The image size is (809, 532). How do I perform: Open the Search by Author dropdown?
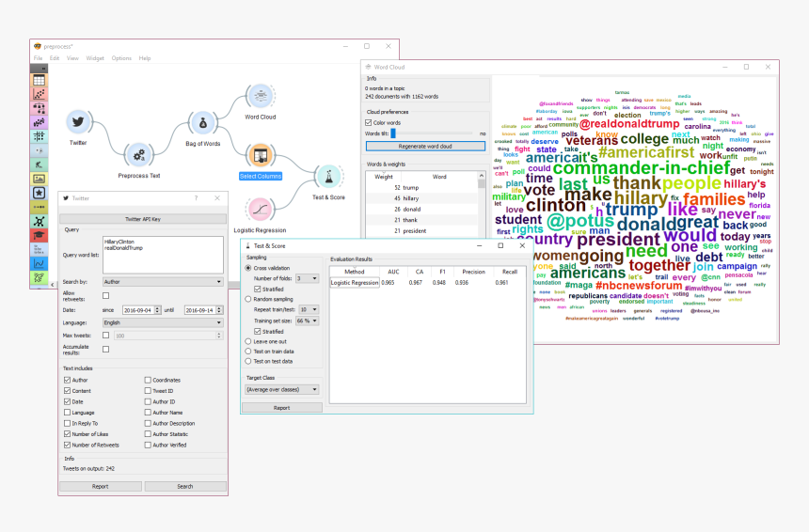coord(163,282)
